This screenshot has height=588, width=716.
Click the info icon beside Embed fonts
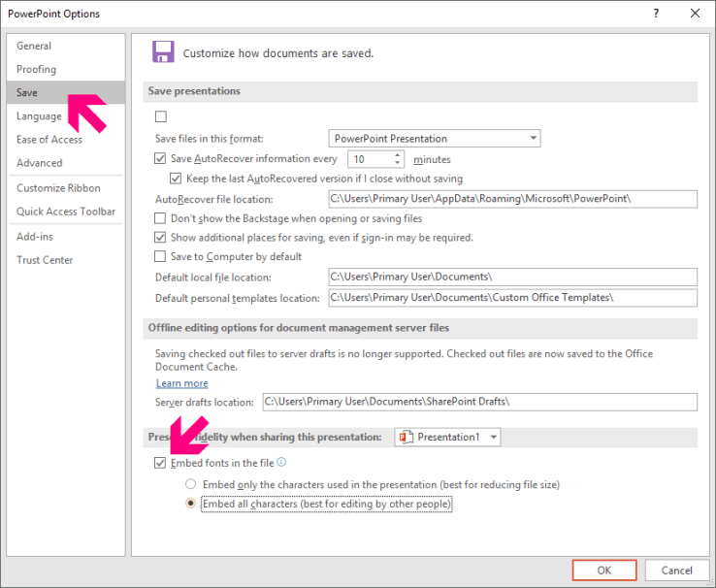(x=281, y=463)
